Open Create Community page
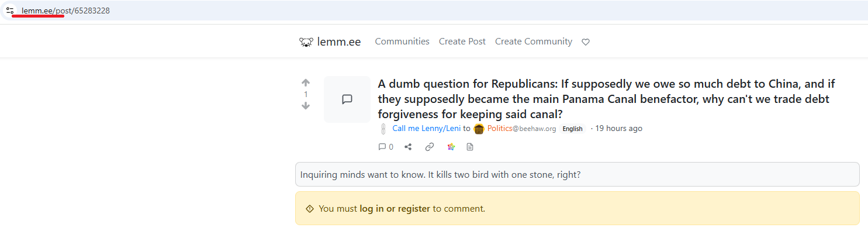 coord(534,42)
